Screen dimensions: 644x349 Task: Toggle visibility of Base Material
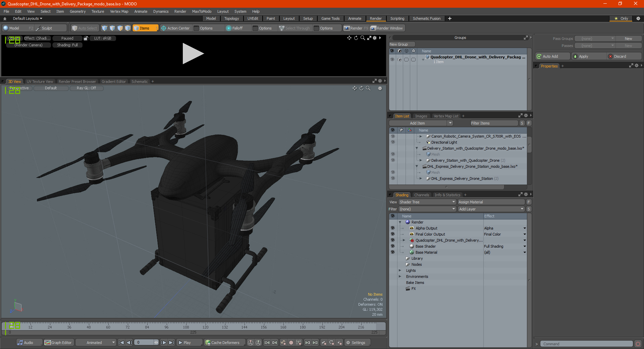click(392, 252)
